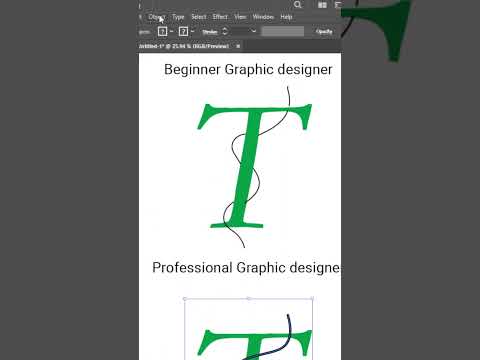Open the fill swatch dropdown arrow

171,31
